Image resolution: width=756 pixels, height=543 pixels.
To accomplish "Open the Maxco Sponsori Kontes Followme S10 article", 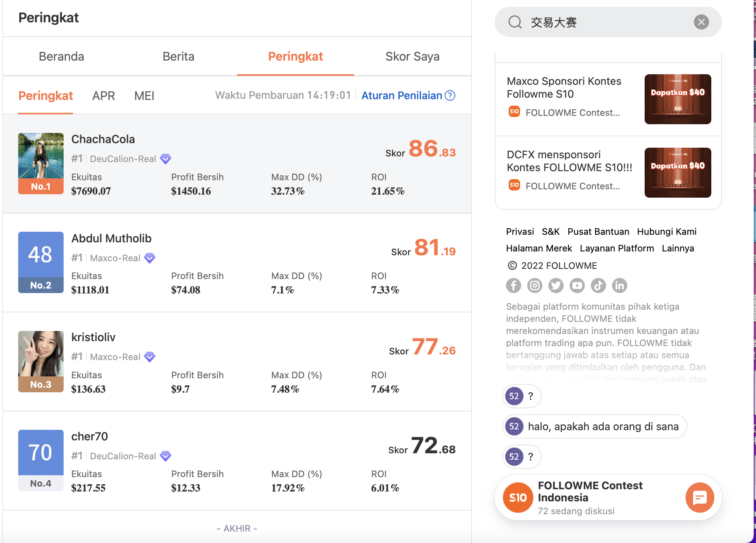I will (564, 87).
